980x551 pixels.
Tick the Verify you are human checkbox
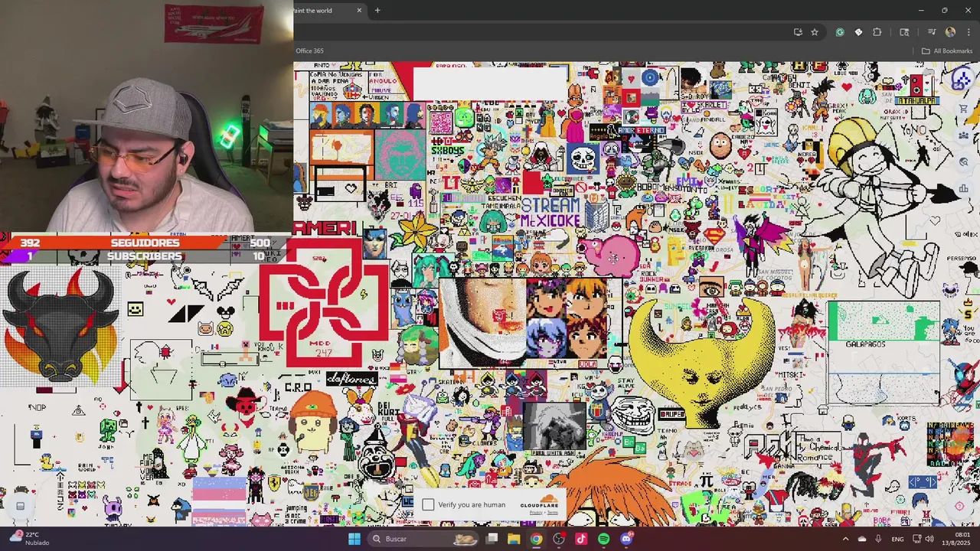tap(428, 504)
